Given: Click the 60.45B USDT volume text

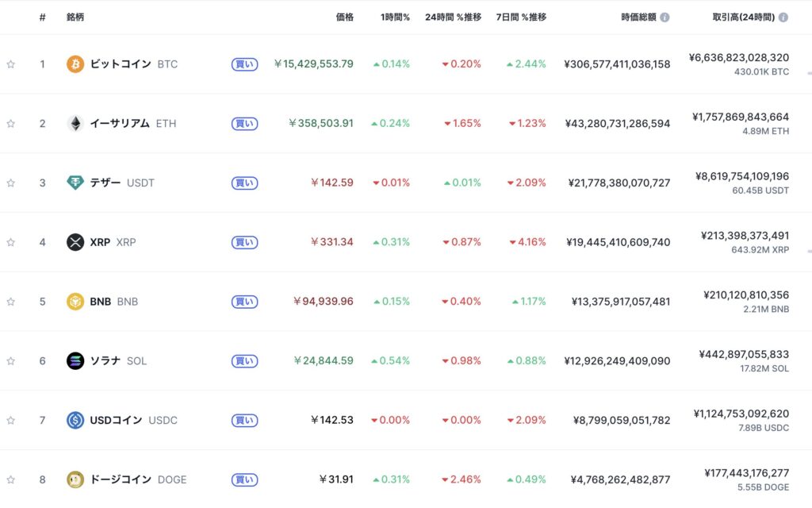Looking at the screenshot, I should [760, 190].
